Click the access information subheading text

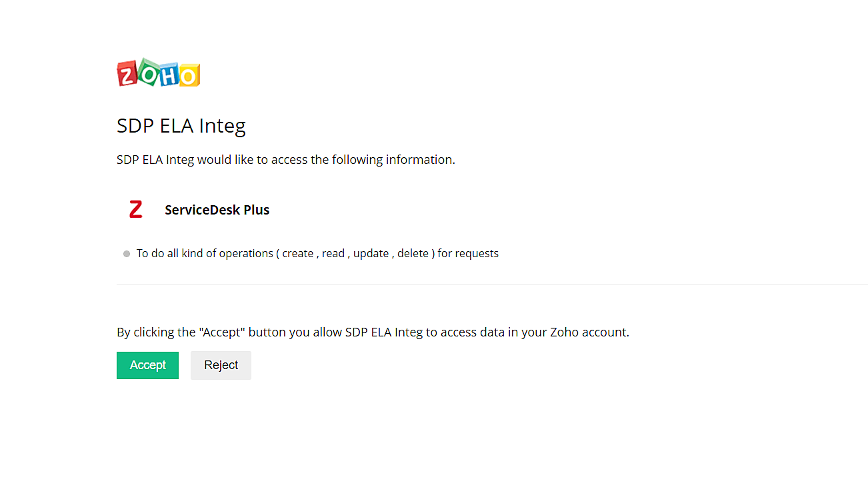coord(285,159)
